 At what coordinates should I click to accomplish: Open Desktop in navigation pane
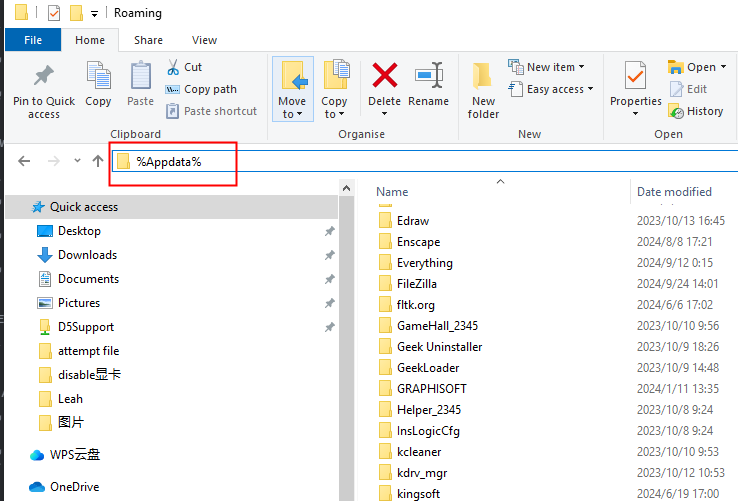(79, 231)
